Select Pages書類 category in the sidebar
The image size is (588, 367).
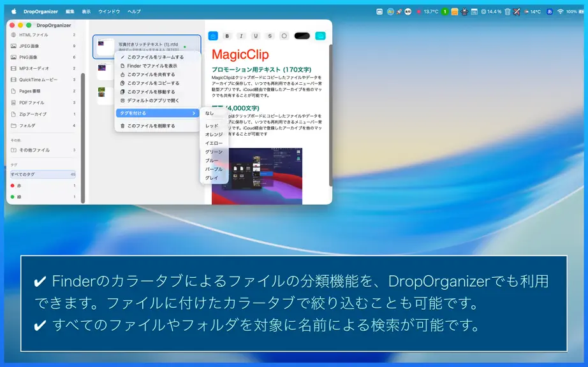coord(43,91)
